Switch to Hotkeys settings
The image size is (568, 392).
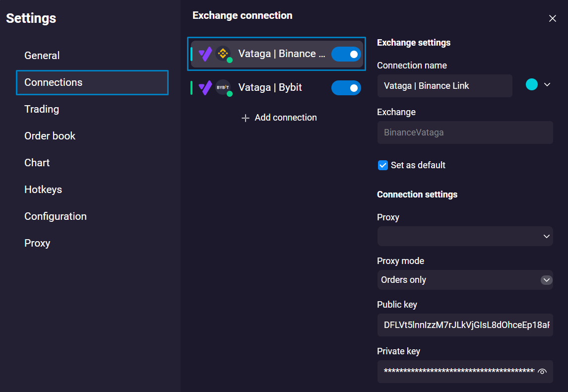coord(43,190)
